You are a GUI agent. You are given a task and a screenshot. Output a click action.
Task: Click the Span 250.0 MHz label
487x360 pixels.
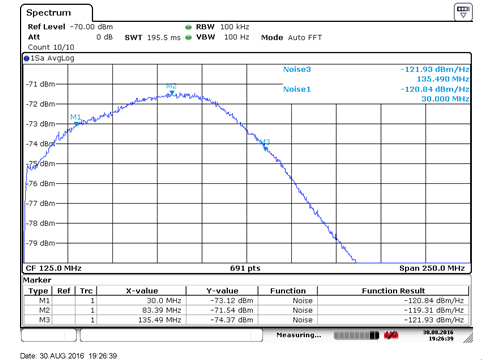click(432, 268)
